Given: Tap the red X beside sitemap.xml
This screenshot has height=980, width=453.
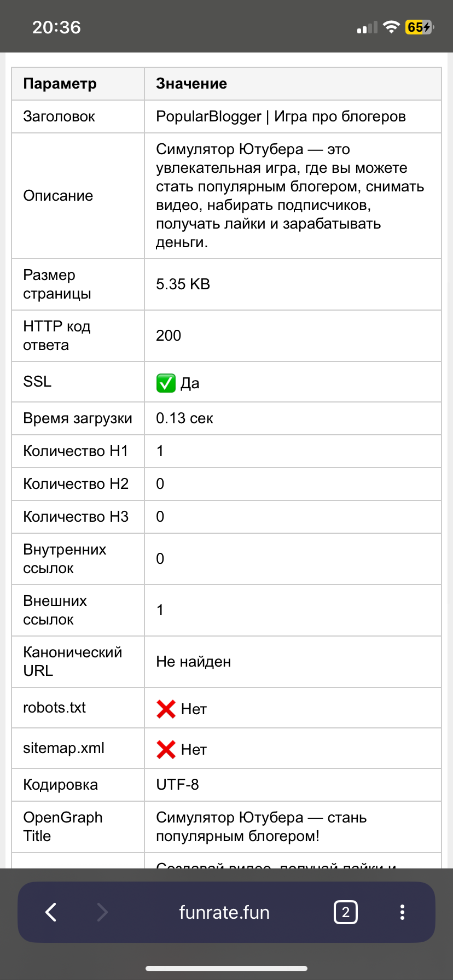Looking at the screenshot, I should (x=166, y=750).
